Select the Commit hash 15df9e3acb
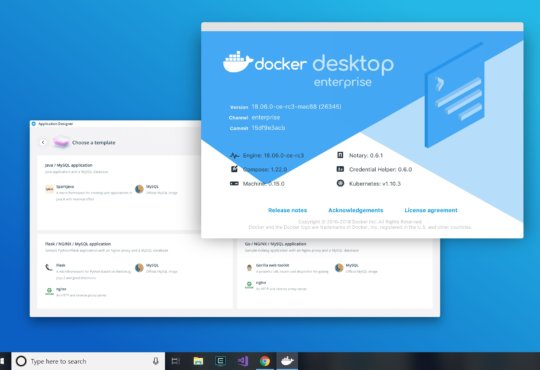 click(x=268, y=128)
